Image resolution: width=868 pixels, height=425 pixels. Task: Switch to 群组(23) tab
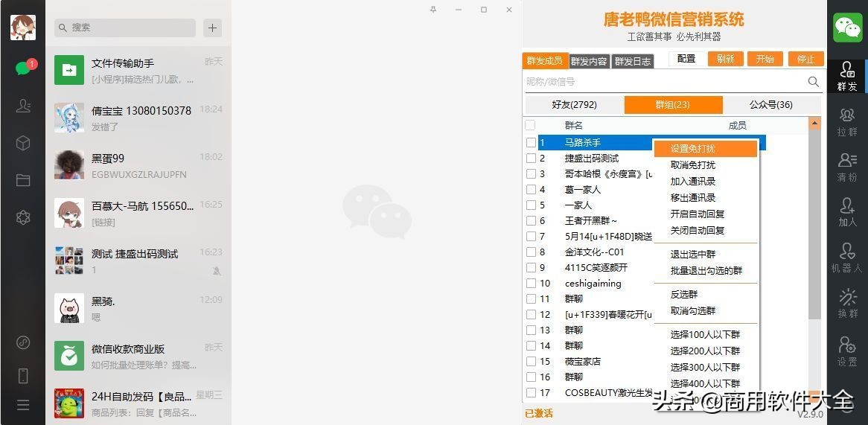[x=673, y=105]
